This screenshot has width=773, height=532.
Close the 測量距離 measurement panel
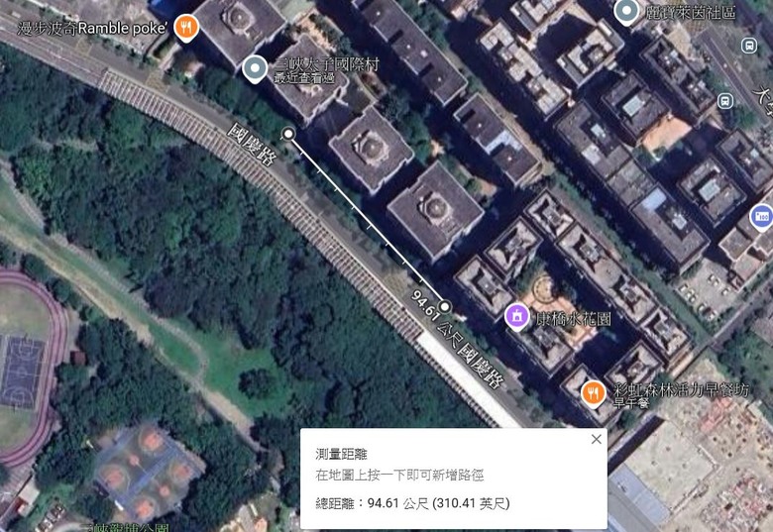[x=596, y=439]
